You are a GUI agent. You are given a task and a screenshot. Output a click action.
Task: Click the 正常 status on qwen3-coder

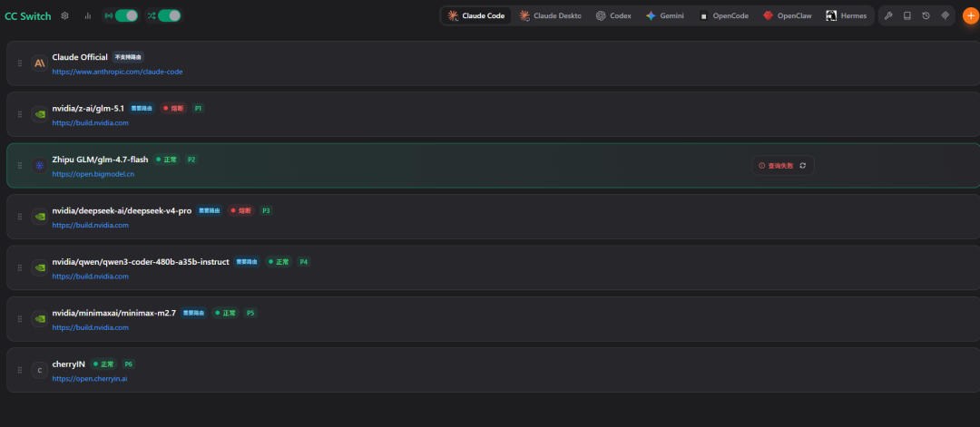coord(279,262)
